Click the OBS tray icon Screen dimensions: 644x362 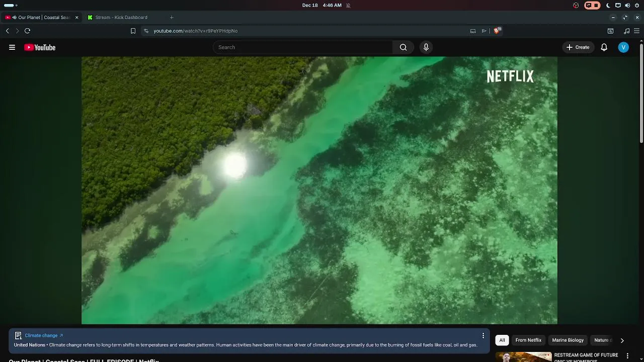coord(576,5)
